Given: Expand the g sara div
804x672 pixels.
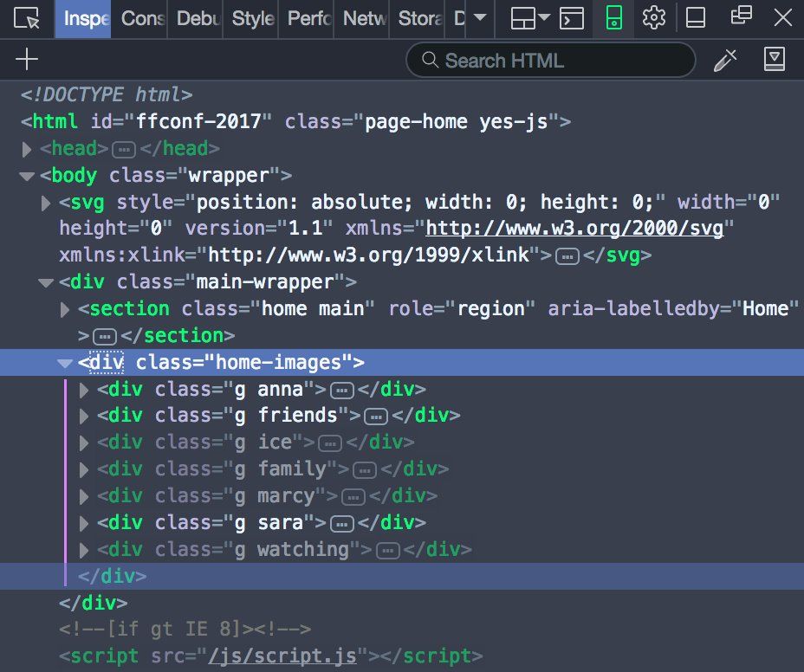Looking at the screenshot, I should pos(83,523).
